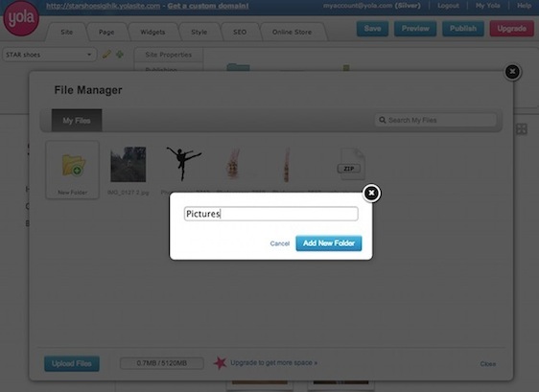
Task: Open the STAR shoes site dropdown
Action: pyautogui.click(x=50, y=55)
